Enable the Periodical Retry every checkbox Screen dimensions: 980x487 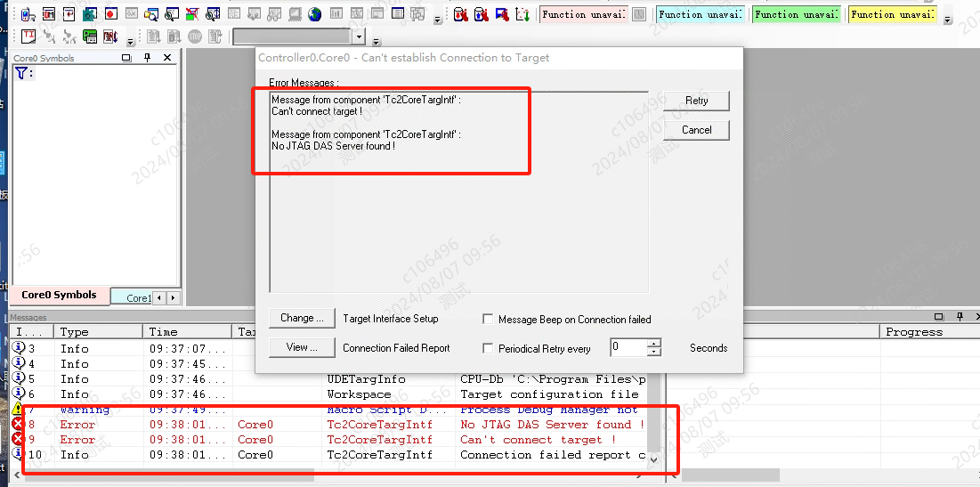click(x=488, y=349)
